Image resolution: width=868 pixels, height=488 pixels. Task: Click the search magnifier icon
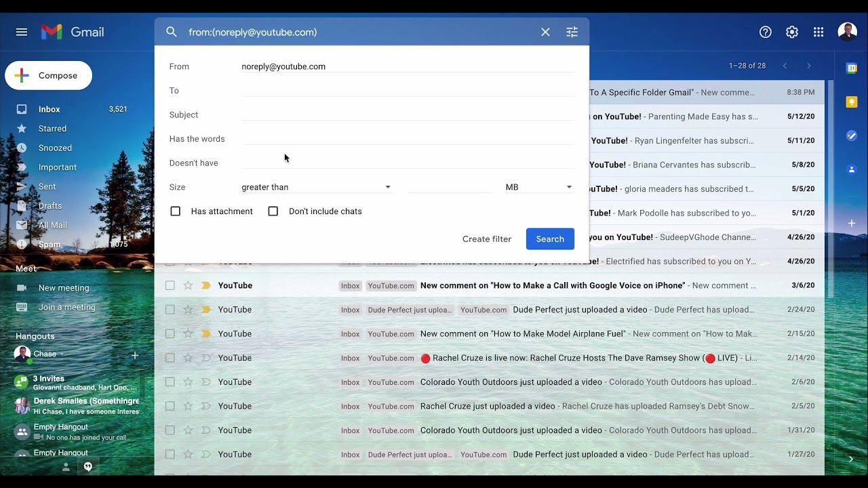pyautogui.click(x=172, y=32)
